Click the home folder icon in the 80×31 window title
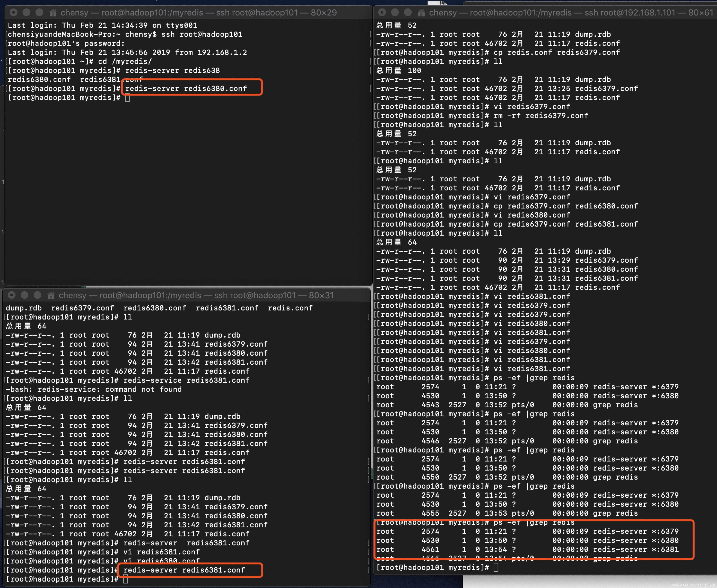 click(51, 295)
